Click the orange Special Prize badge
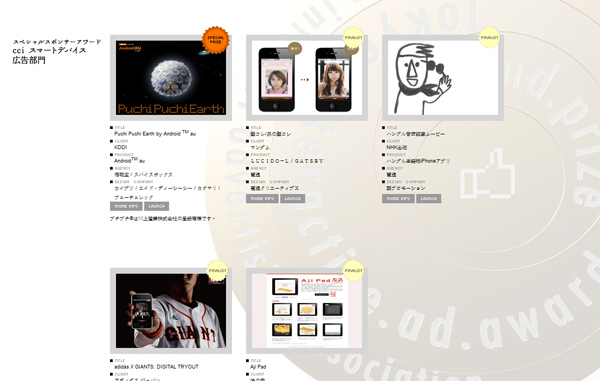Image resolution: width=600 pixels, height=381 pixels. 216,39
